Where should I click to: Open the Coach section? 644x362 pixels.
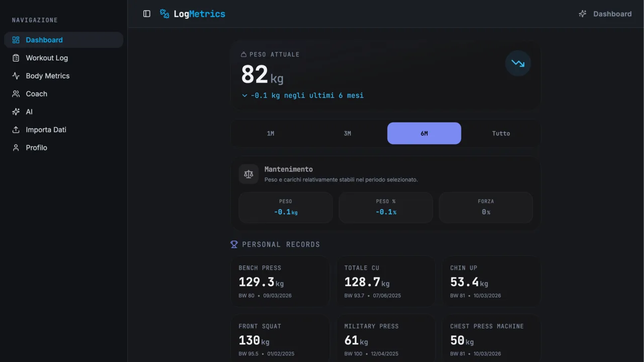63,94
